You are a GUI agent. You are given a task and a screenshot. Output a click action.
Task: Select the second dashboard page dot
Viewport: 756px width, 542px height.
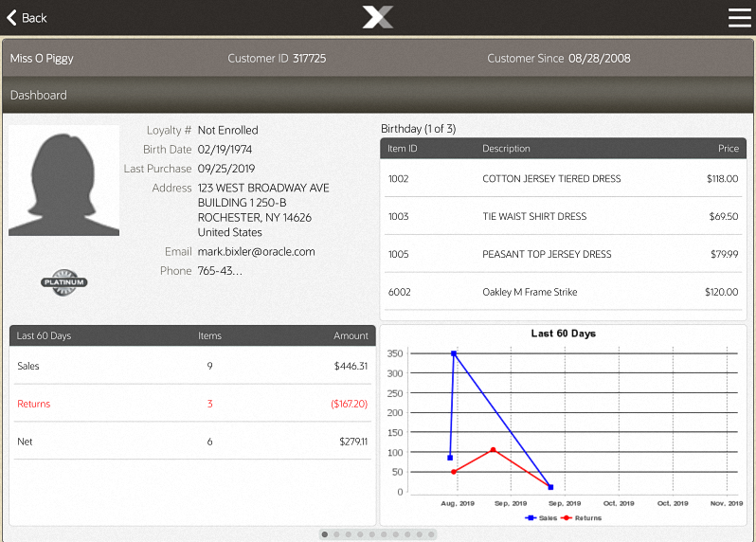(336, 534)
